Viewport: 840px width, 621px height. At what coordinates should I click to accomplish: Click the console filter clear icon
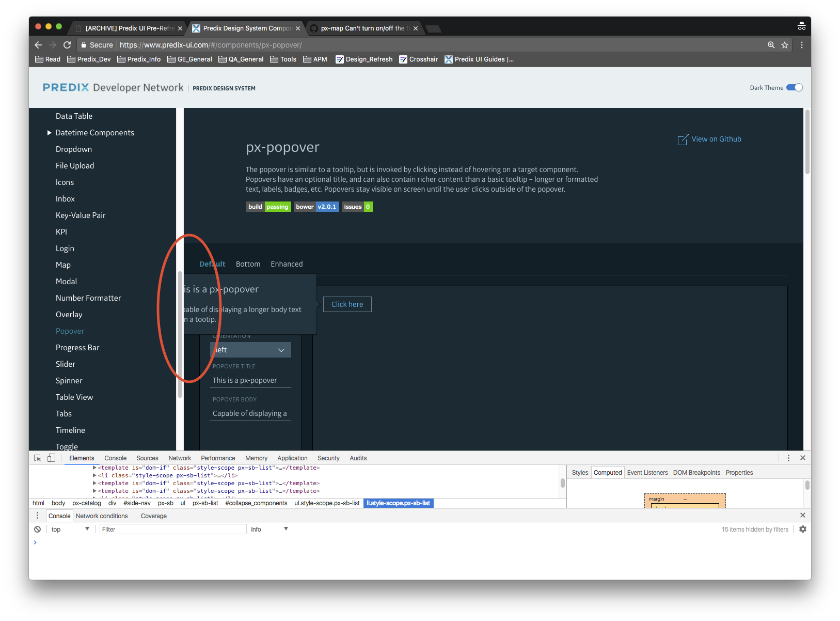pyautogui.click(x=37, y=529)
